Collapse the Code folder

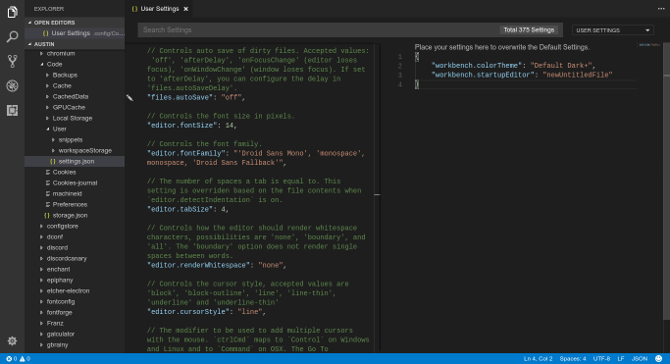coord(75,64)
